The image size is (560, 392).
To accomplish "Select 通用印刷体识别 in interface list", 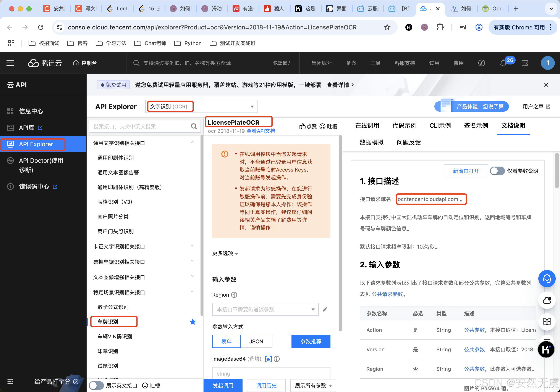I will tap(116, 158).
